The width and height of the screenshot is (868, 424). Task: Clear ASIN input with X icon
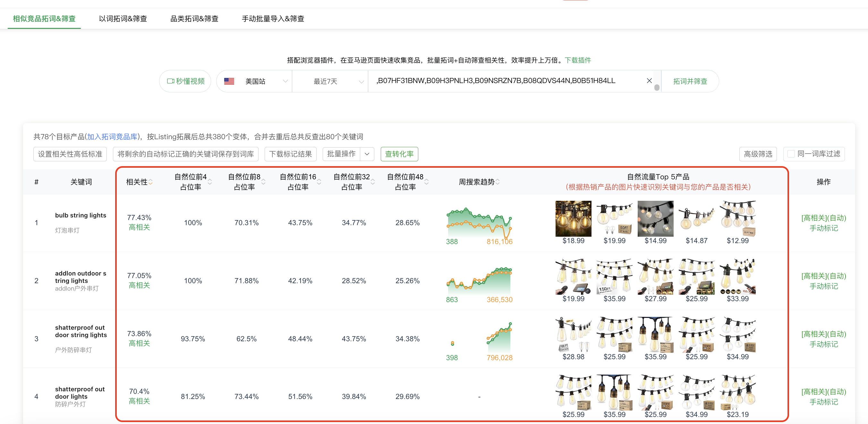click(649, 81)
